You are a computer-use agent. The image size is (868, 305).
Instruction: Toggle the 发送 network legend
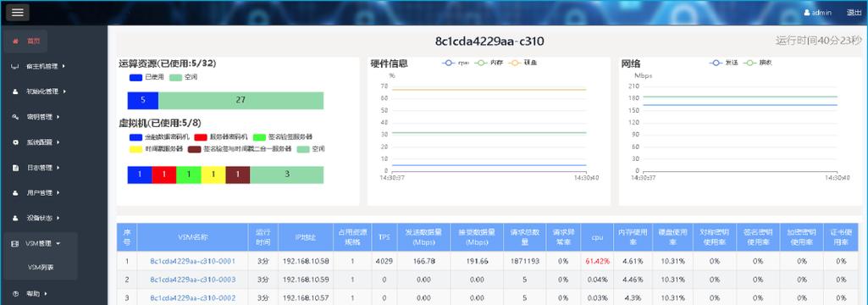723,63
